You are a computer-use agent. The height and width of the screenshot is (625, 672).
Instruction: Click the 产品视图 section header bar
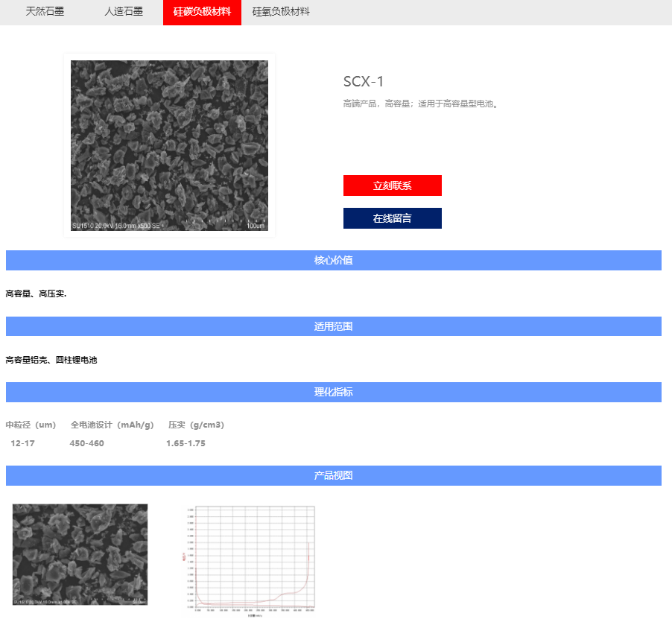click(334, 475)
